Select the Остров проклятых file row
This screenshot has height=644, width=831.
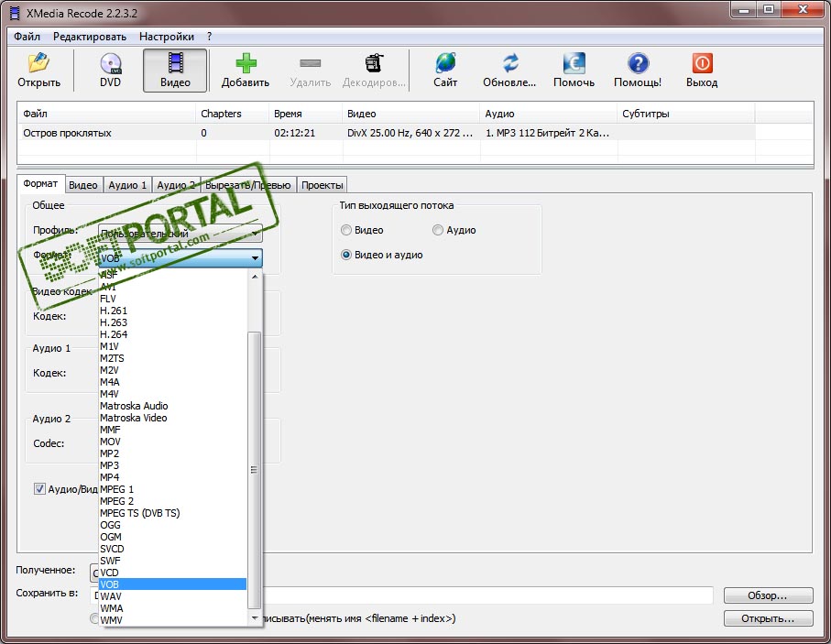coord(386,133)
